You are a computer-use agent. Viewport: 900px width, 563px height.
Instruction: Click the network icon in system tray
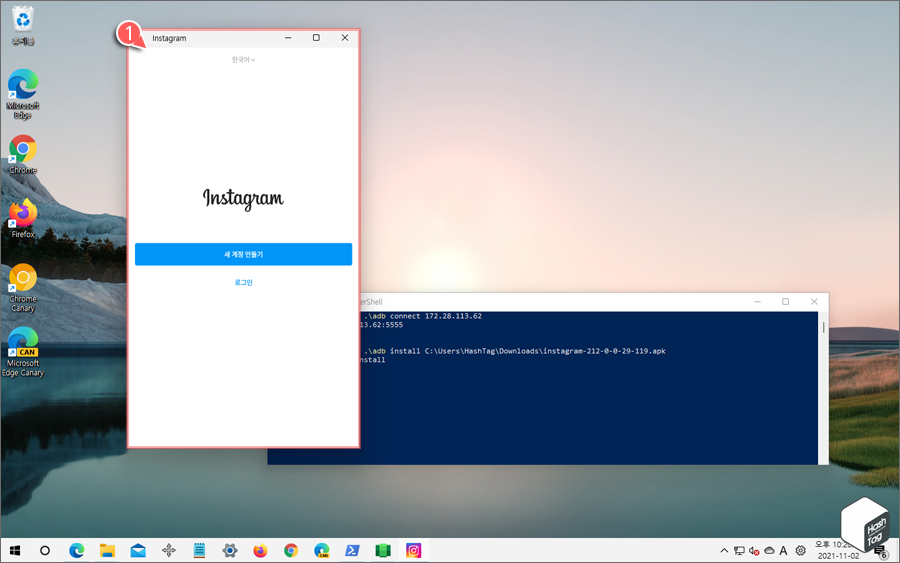coord(739,551)
